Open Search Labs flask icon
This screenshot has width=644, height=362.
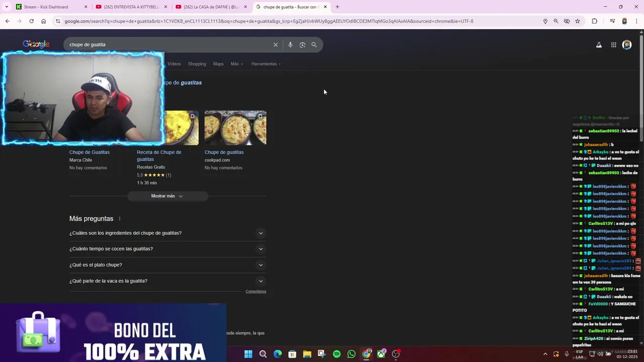[x=599, y=45]
